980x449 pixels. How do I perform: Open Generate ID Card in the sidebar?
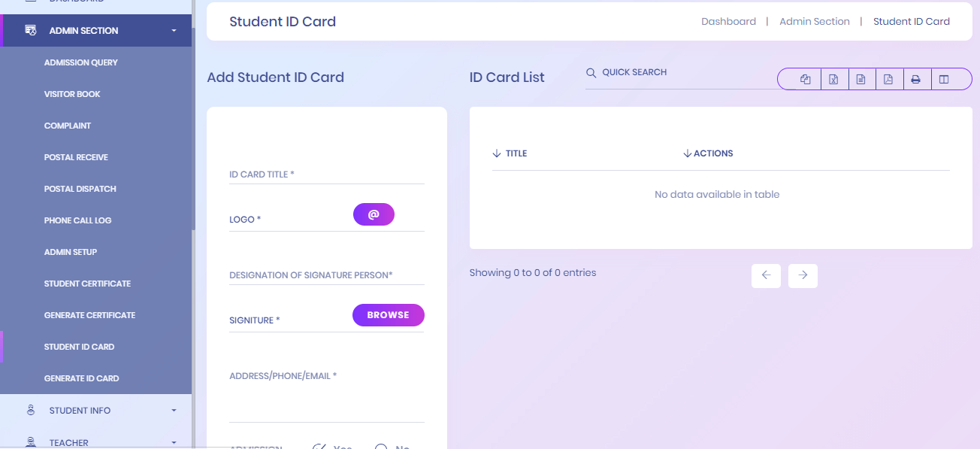click(82, 378)
